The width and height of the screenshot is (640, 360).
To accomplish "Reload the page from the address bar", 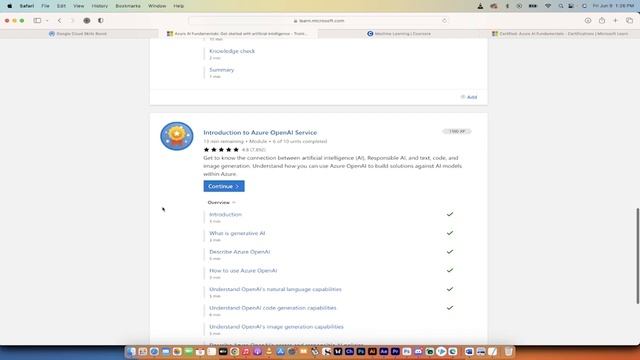I will click(x=444, y=20).
